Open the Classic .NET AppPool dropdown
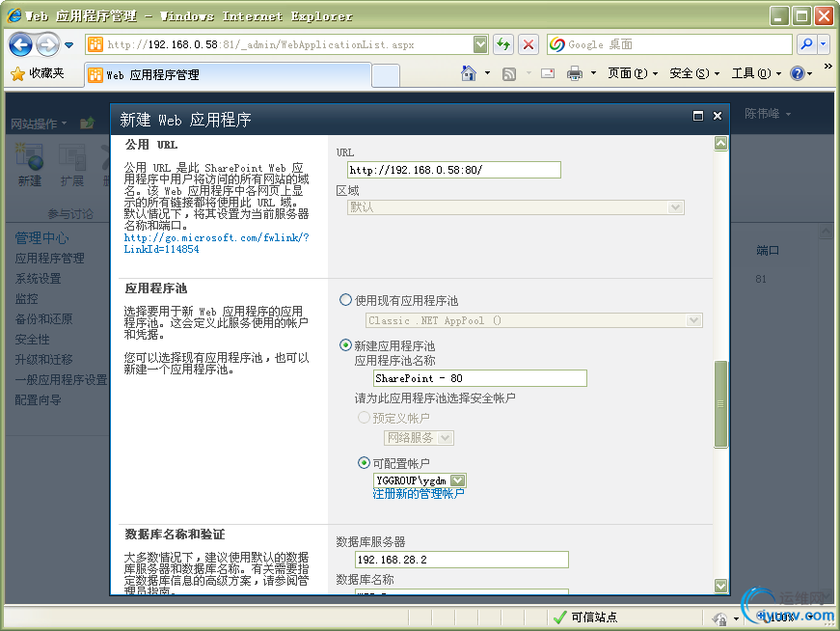Image resolution: width=840 pixels, height=631 pixels. pyautogui.click(x=534, y=320)
